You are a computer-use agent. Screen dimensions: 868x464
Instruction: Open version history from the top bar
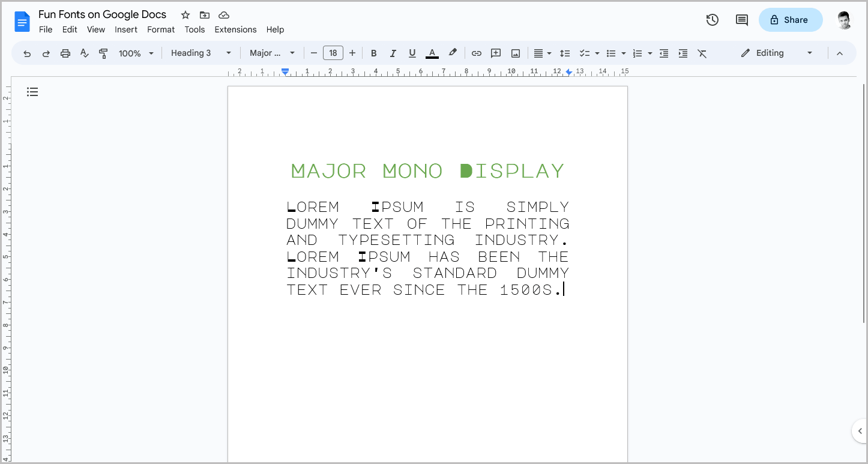click(x=712, y=20)
